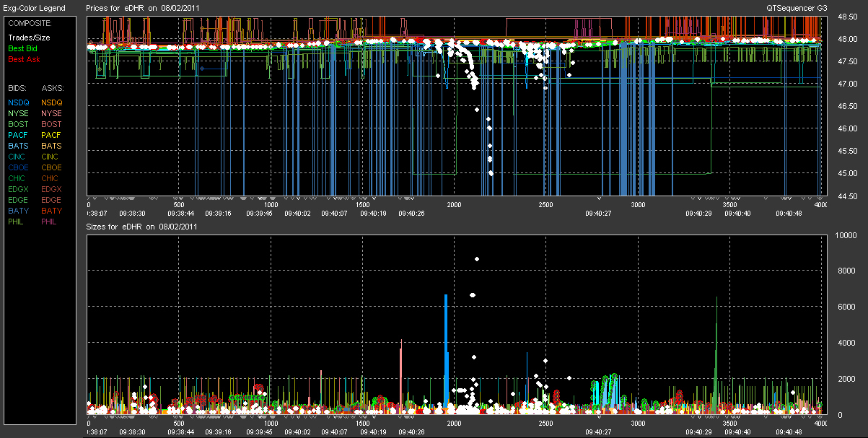
Task: Click 09:40:27 timestamp below the Prices chart
Action: [x=598, y=213]
